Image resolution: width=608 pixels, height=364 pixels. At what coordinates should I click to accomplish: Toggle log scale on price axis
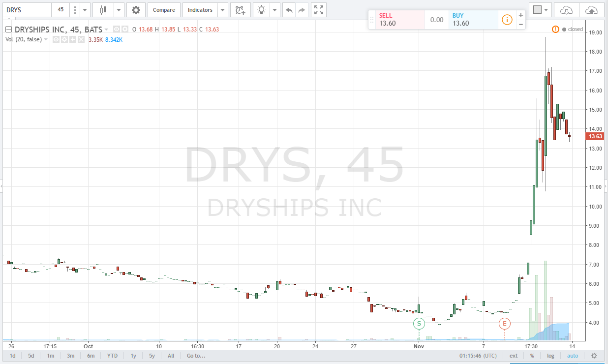coord(550,356)
